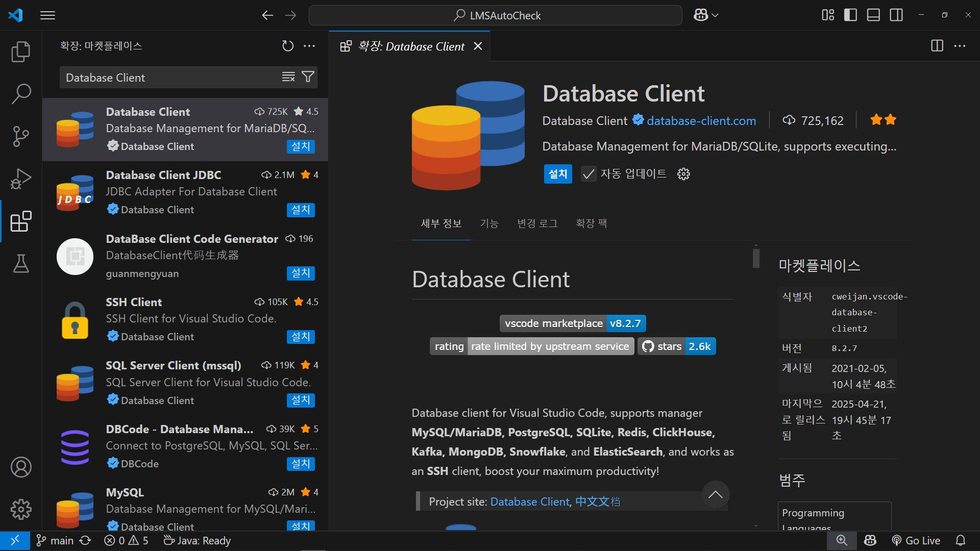Select SSH Client item in extension list
The height and width of the screenshot is (551, 980).
coord(185,320)
